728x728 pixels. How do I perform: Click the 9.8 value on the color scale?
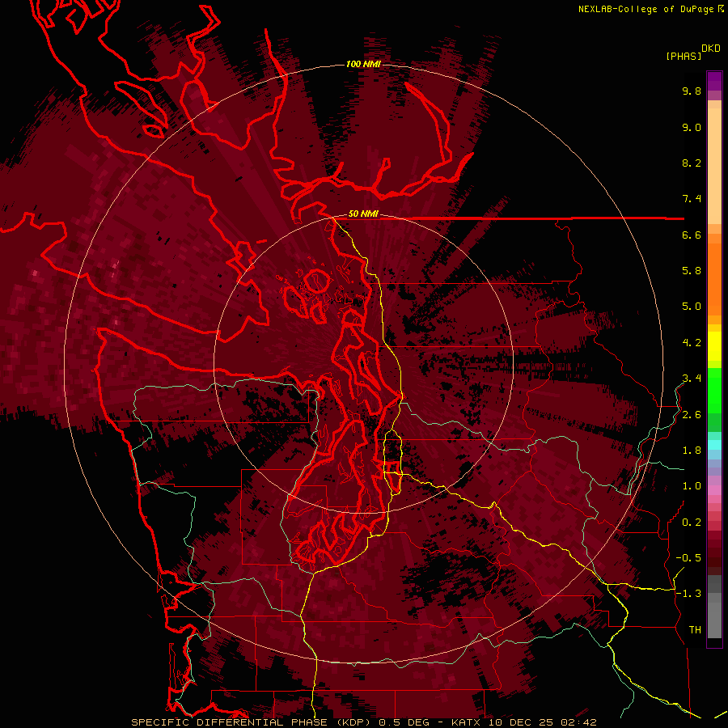click(x=692, y=91)
